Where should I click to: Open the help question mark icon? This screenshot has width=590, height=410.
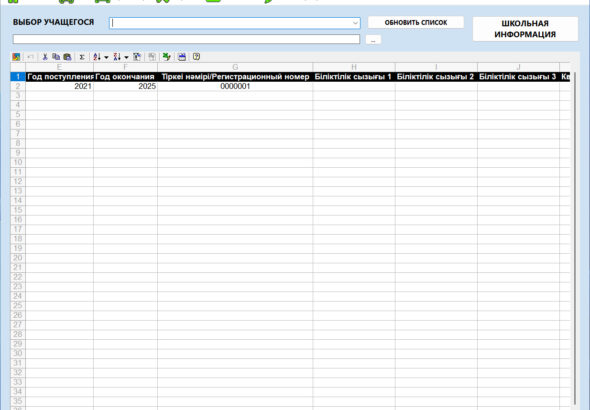[196, 57]
